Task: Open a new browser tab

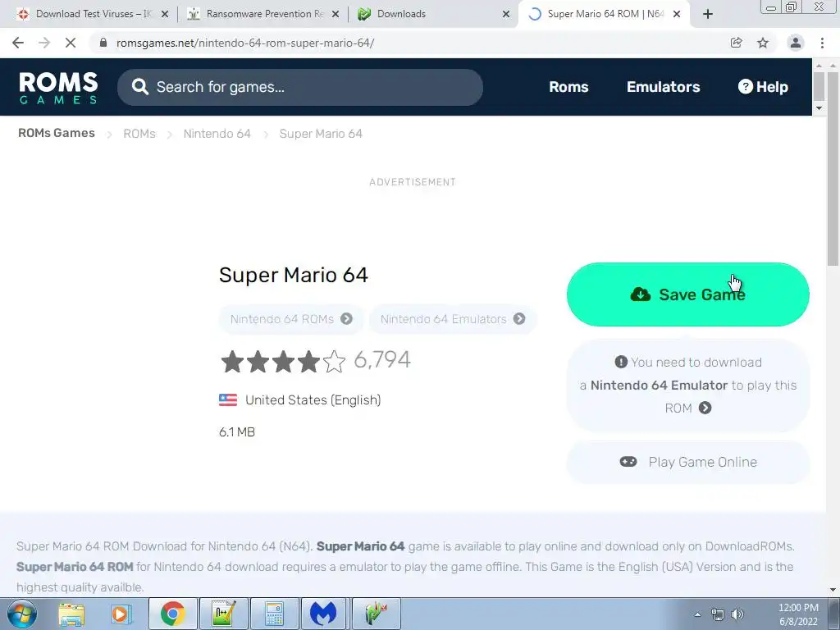Action: coord(708,14)
